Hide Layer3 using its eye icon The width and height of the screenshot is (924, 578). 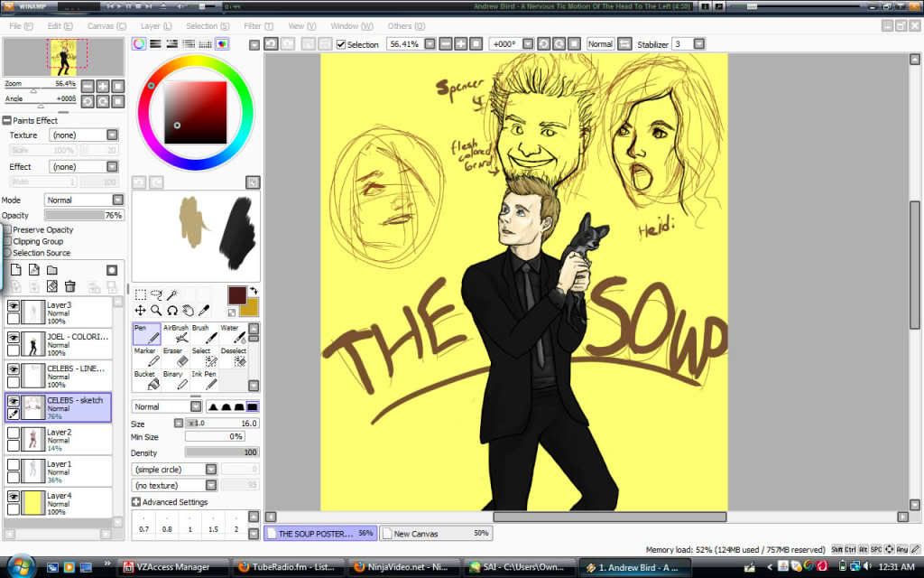coord(13,305)
